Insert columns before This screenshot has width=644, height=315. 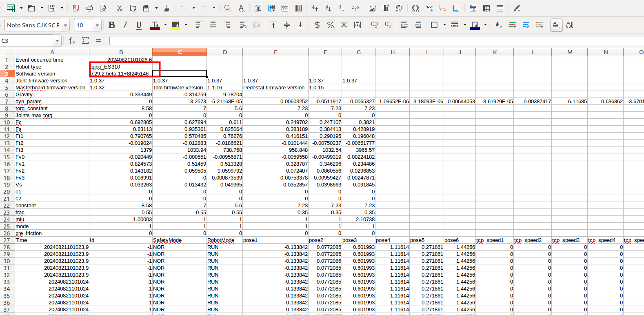click(271, 8)
